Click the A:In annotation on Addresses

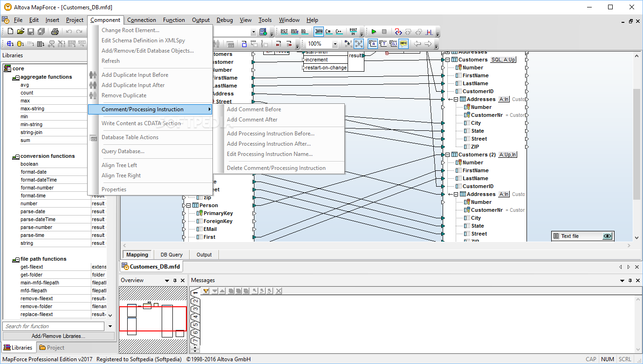click(504, 99)
